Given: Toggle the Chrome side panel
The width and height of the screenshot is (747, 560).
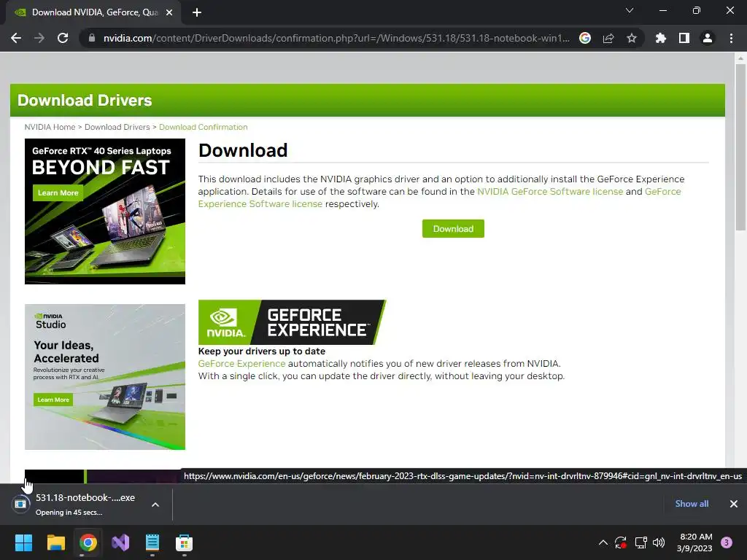Looking at the screenshot, I should [x=684, y=38].
